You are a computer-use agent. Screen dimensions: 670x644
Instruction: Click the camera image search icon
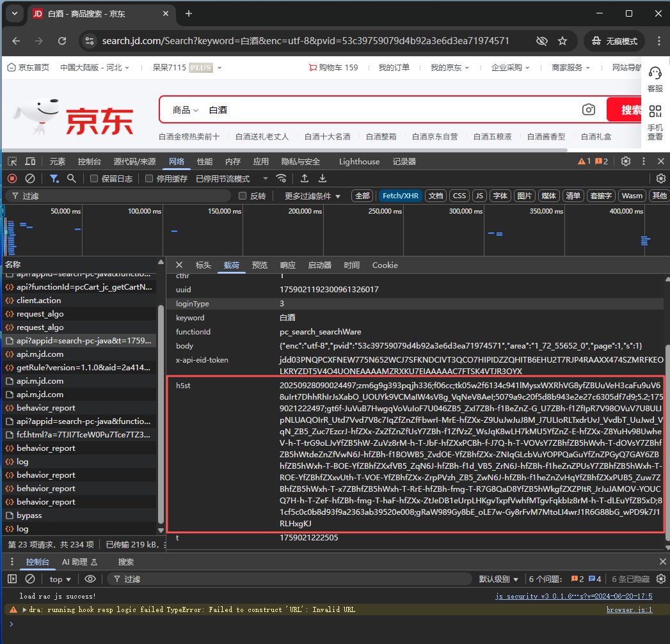(588, 110)
